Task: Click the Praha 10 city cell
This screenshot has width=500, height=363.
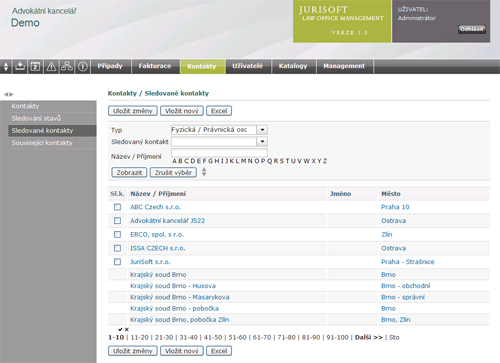Action: (x=395, y=207)
